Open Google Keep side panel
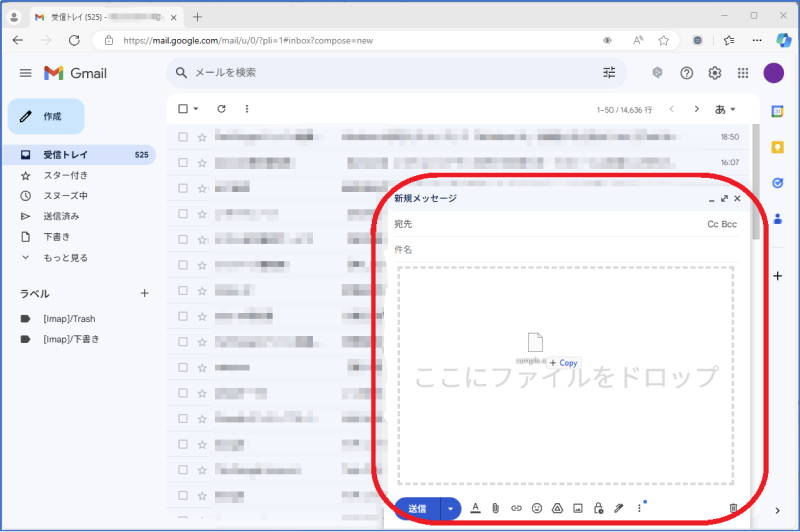Image resolution: width=800 pixels, height=532 pixels. click(778, 147)
